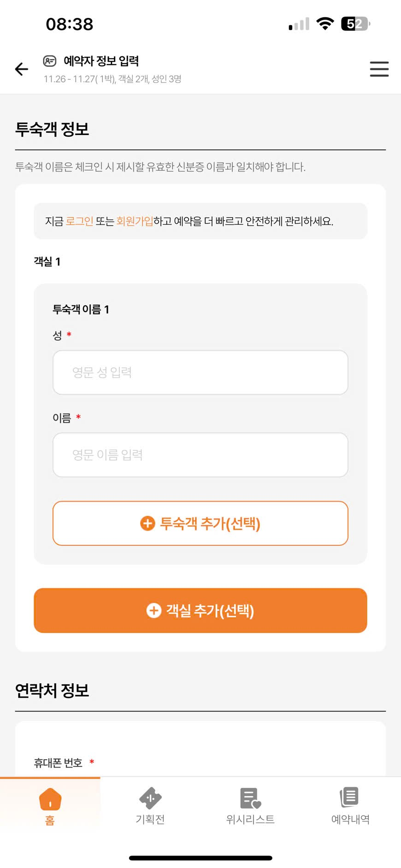401x868 pixels.
Task: Switch to the 기획전 tab
Action: pos(150,819)
